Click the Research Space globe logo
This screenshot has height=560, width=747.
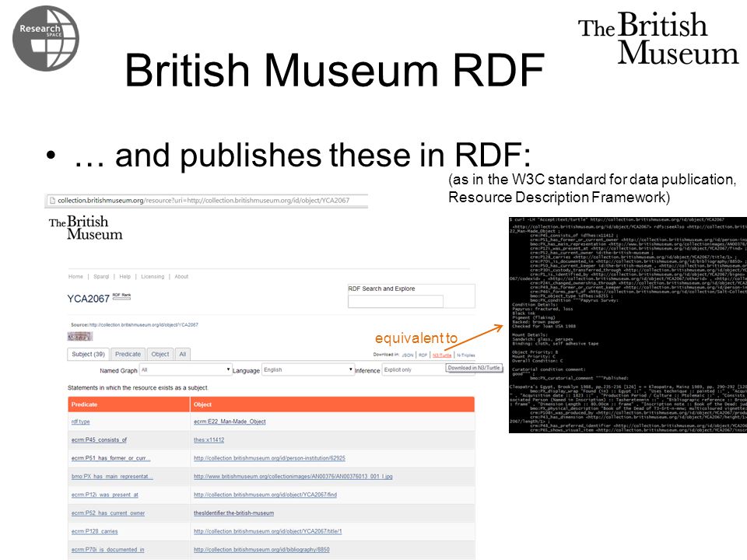[x=46, y=39]
